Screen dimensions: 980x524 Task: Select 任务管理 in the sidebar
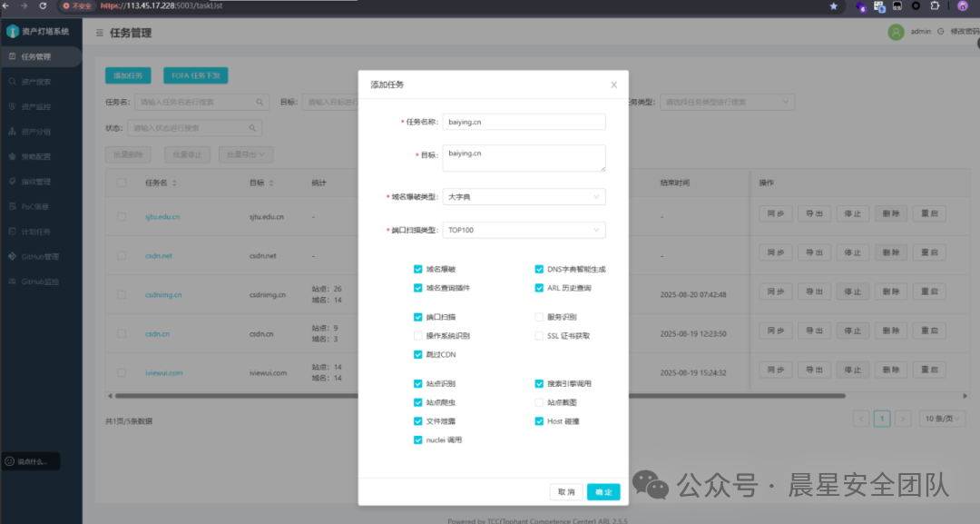click(x=36, y=56)
